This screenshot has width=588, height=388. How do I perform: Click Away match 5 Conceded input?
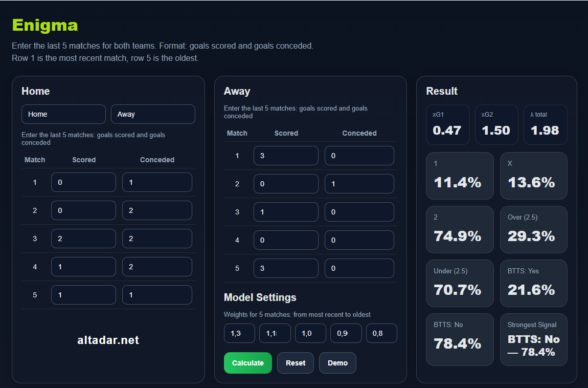click(359, 268)
